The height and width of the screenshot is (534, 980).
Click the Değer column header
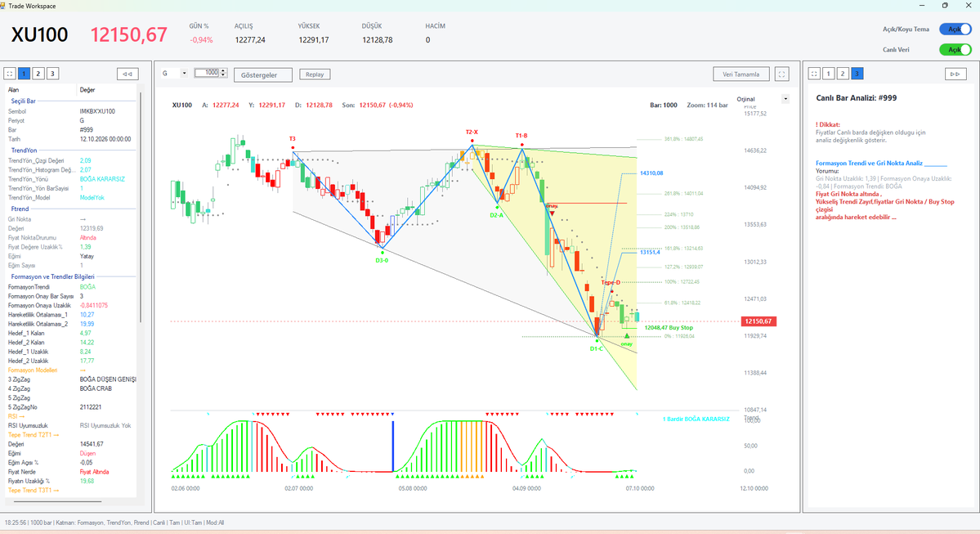tap(106, 90)
